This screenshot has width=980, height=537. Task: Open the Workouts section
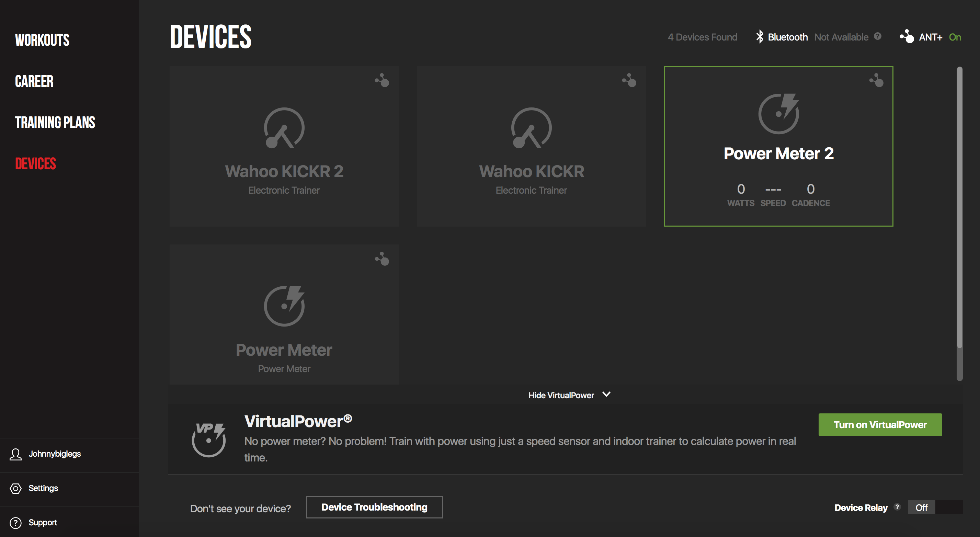point(42,40)
